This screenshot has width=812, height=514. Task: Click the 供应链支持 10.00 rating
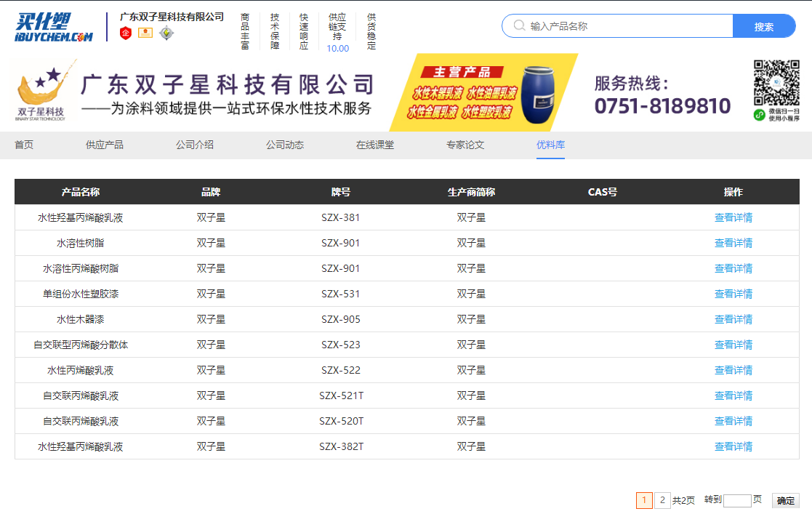click(337, 33)
